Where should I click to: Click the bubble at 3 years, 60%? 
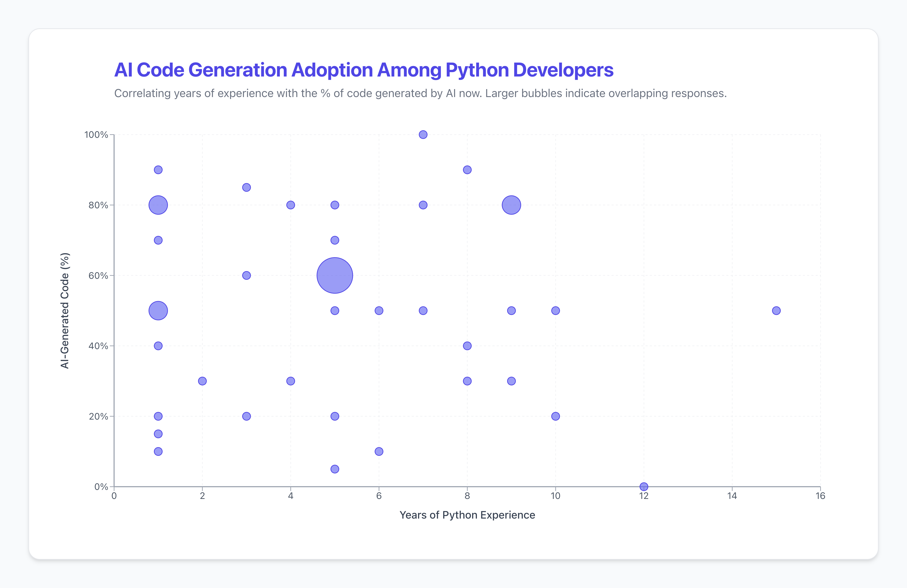pyautogui.click(x=247, y=276)
